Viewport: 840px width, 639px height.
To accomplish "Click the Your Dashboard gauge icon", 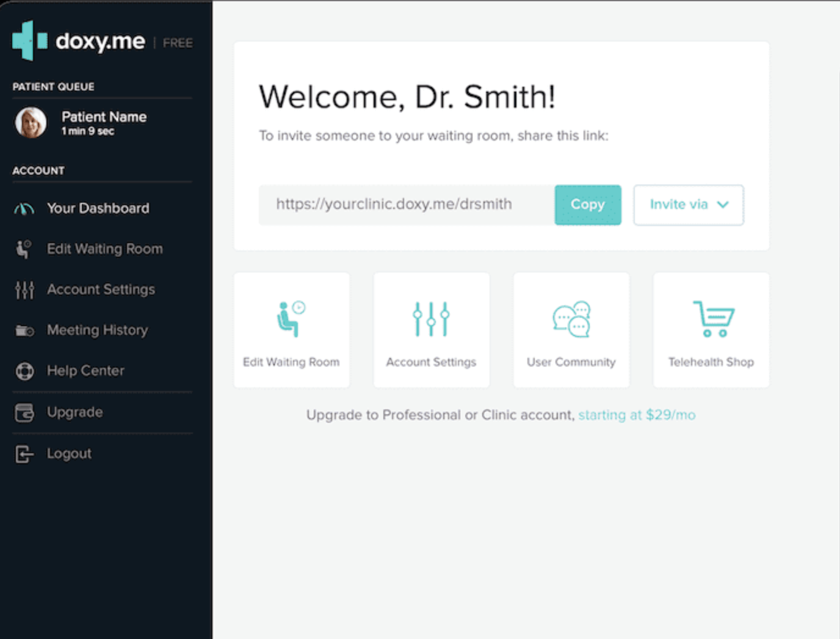I will point(24,209).
